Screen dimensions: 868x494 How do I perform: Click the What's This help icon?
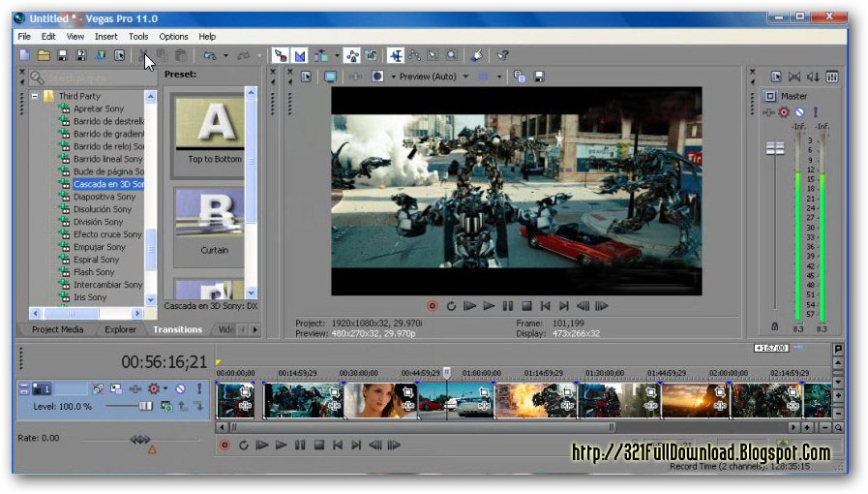502,55
